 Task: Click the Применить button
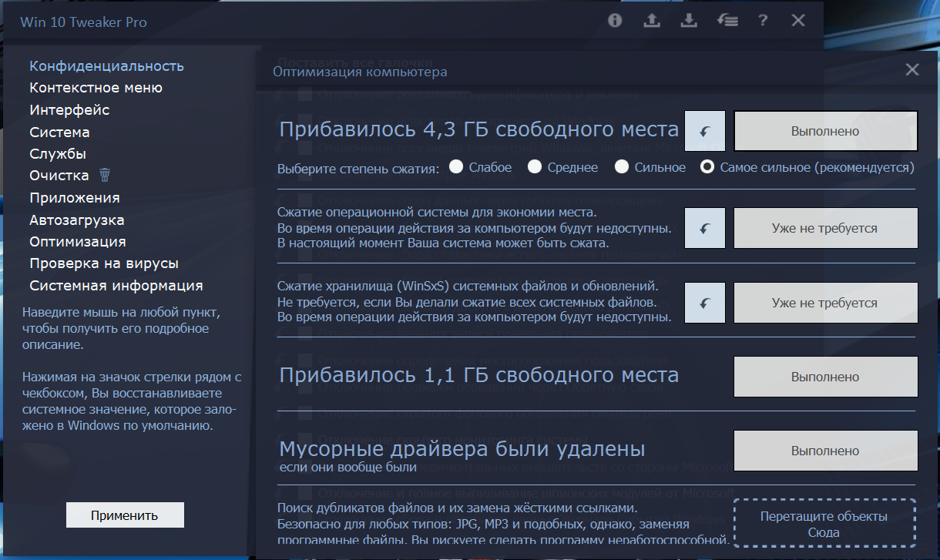click(x=125, y=515)
